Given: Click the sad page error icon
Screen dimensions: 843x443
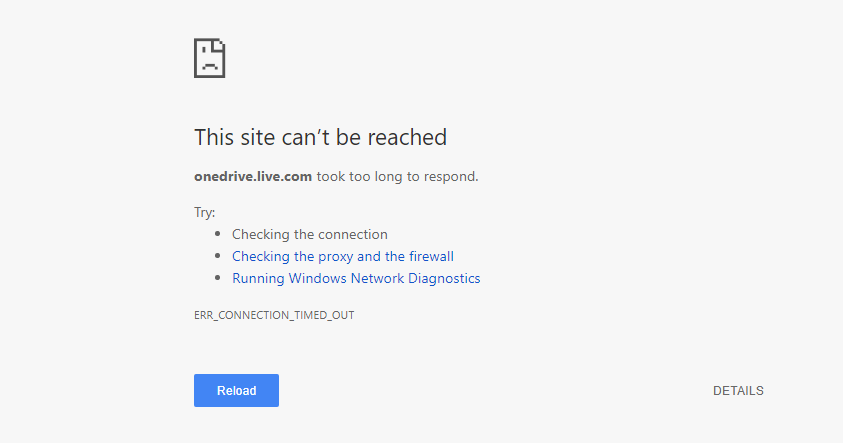Looking at the screenshot, I should pos(210,58).
